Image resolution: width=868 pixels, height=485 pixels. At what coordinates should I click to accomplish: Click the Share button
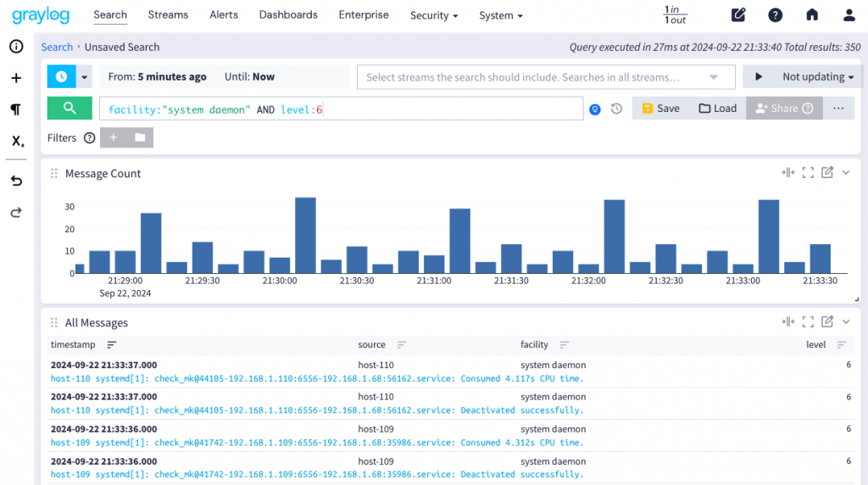coord(784,109)
